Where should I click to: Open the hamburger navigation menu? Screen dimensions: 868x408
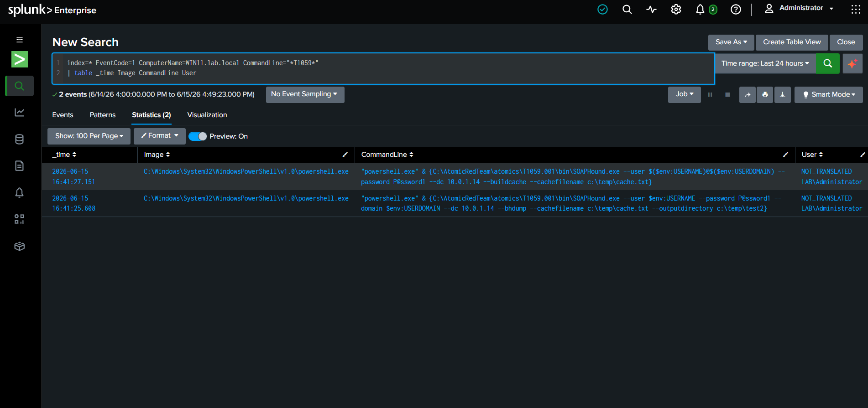[20, 40]
